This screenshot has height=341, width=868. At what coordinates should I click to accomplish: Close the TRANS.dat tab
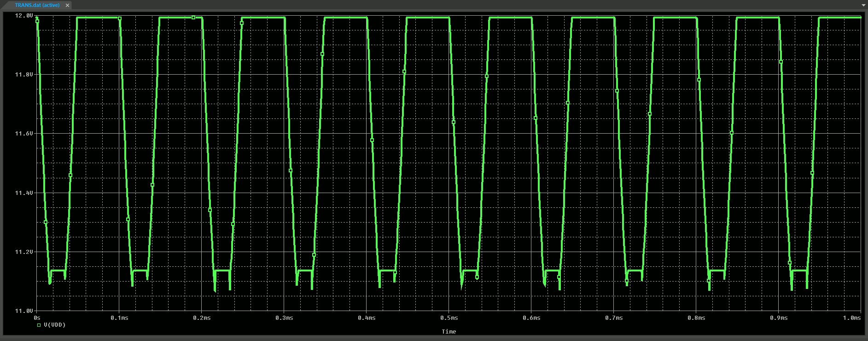(67, 6)
